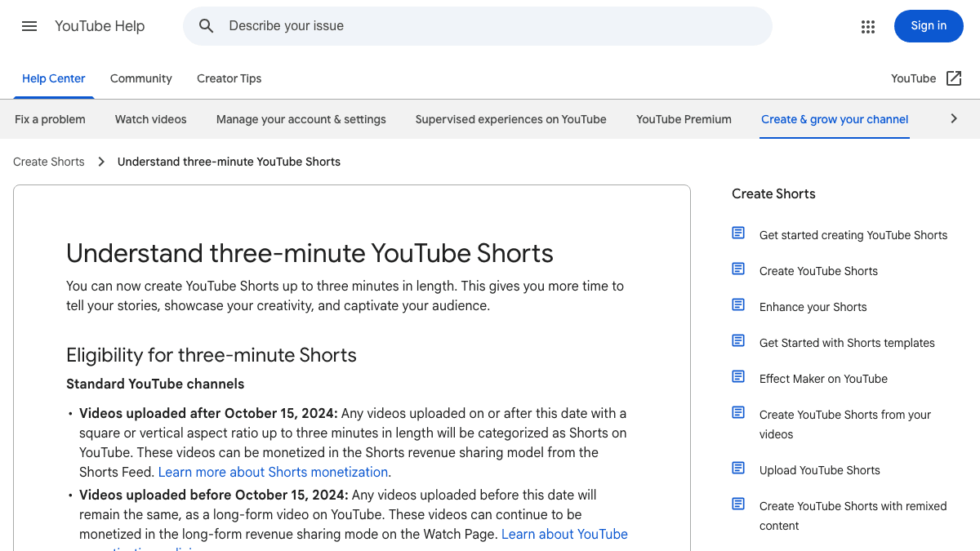980x551 pixels.
Task: Click article icon beside Upload YouTube Shorts
Action: tap(738, 469)
